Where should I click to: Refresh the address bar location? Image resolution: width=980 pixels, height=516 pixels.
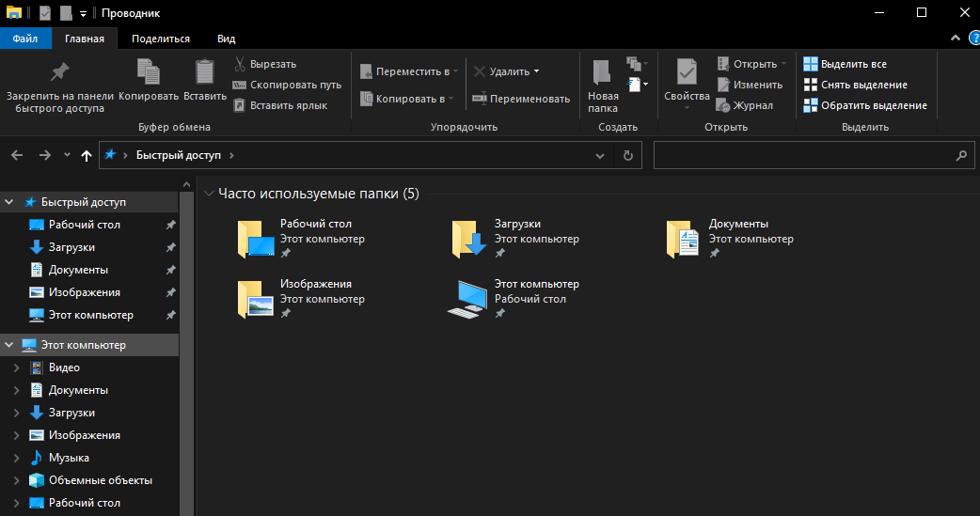tap(627, 155)
